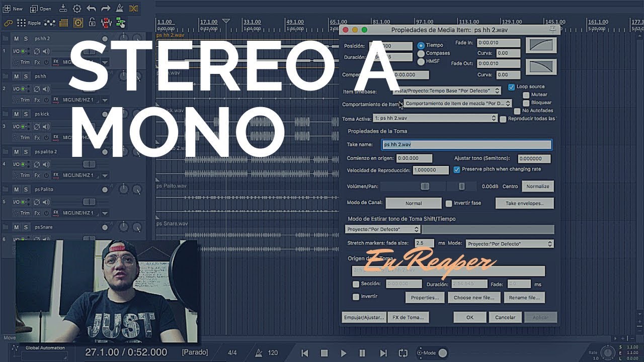Toggle the metronome icon in top toolbar
Screen dimensions: 644x362
click(x=120, y=9)
